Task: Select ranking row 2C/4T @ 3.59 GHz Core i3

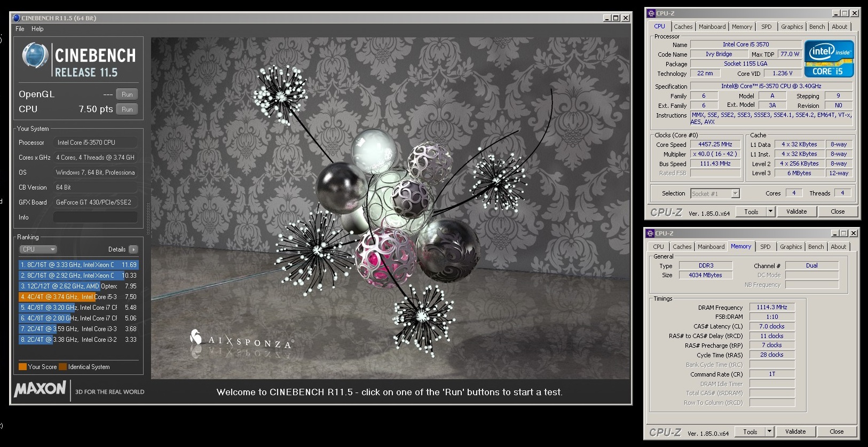Action: click(78, 329)
